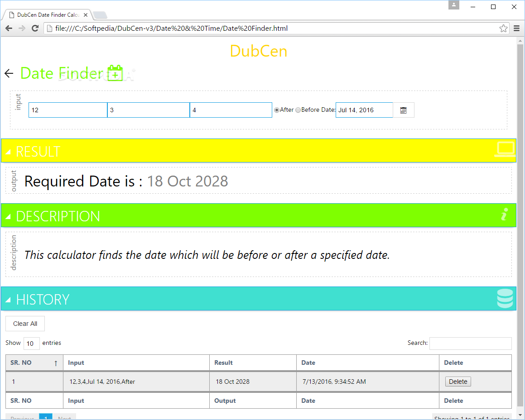Click the info icon in DESCRIPTION header
The image size is (525, 420).
point(505,214)
